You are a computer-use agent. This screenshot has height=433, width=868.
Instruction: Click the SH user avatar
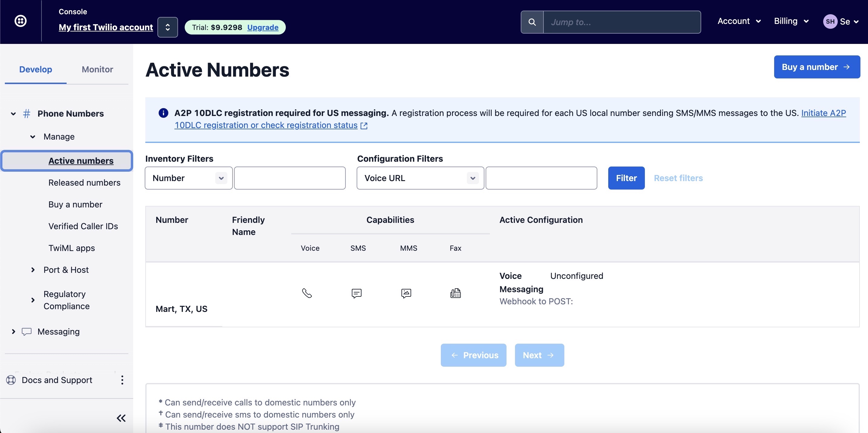pyautogui.click(x=830, y=21)
